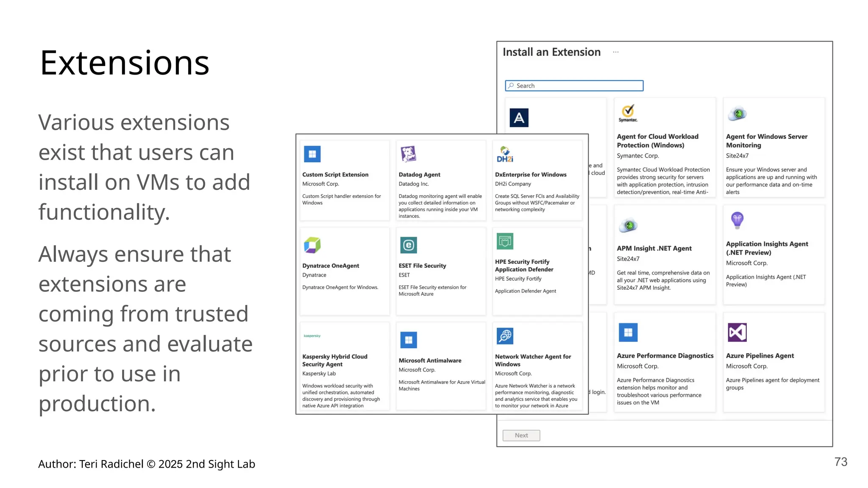The height and width of the screenshot is (488, 868).
Task: Click the DH2i DxEnterprise logo
Action: pos(505,155)
